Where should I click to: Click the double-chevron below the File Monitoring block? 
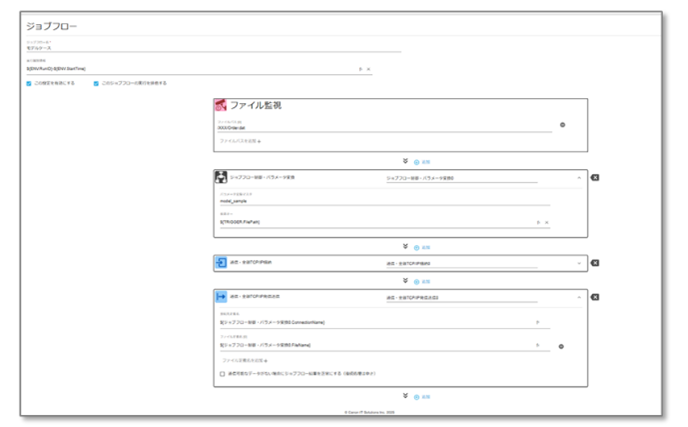click(x=405, y=160)
